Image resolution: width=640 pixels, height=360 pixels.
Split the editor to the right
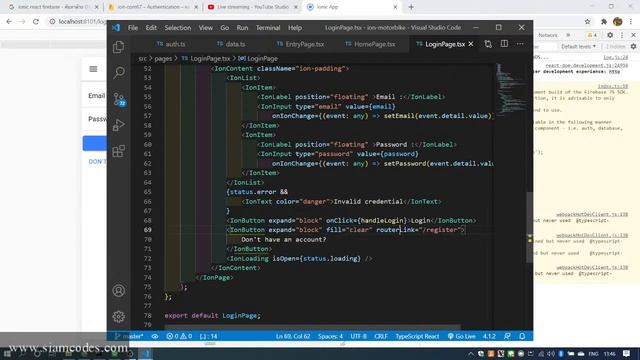coord(504,44)
